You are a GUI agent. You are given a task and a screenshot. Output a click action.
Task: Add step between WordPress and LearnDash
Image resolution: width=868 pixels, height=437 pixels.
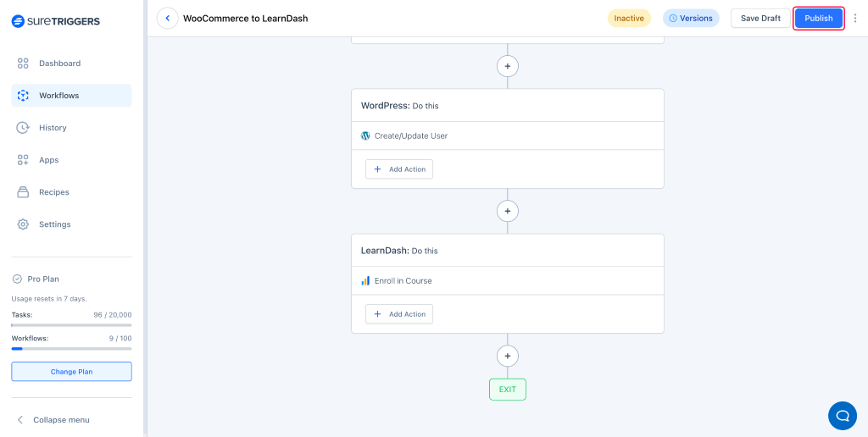tap(508, 211)
